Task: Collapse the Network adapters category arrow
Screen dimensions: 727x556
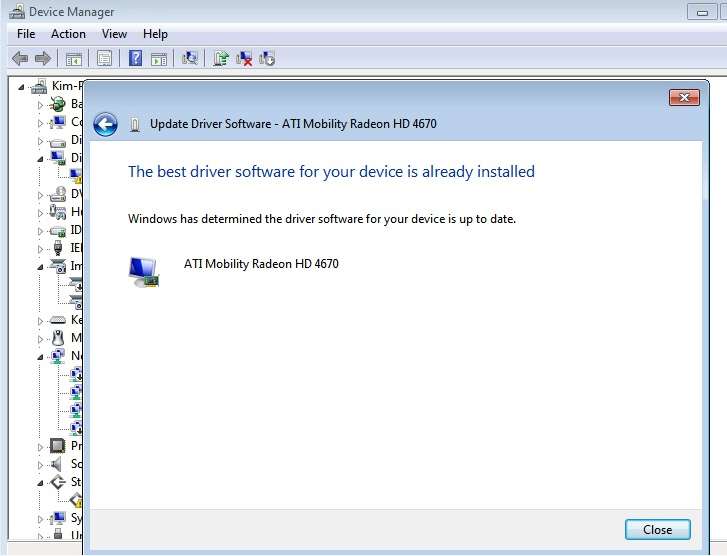Action: 40,357
